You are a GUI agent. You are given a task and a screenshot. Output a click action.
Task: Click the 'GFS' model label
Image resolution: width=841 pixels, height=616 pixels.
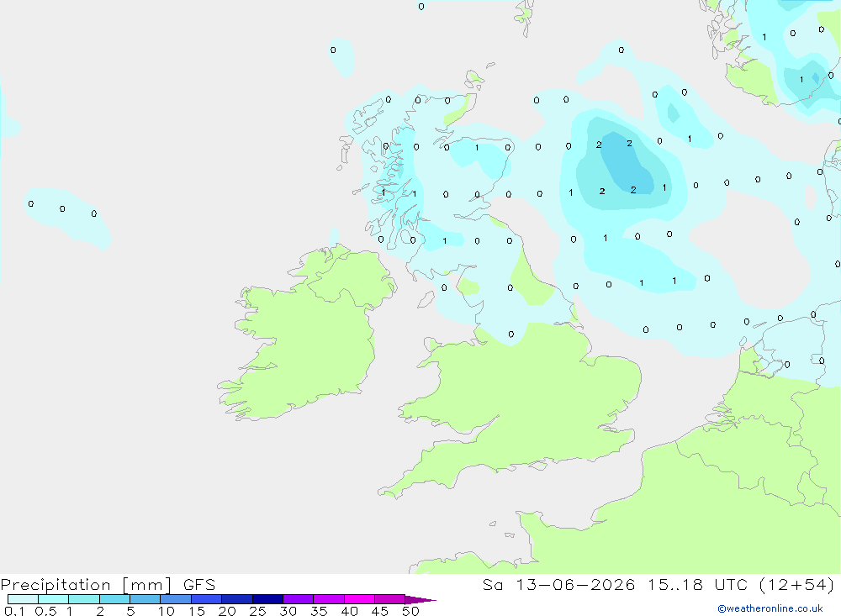click(199, 585)
